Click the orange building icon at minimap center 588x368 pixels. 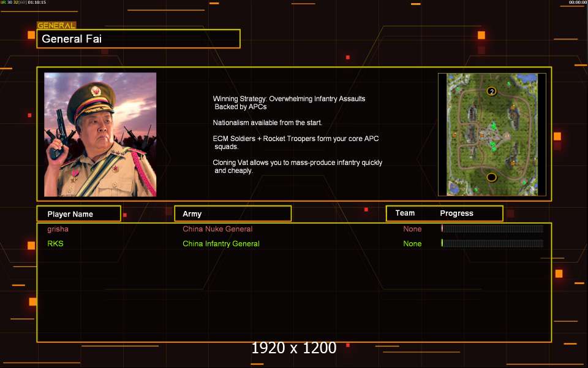[482, 135]
